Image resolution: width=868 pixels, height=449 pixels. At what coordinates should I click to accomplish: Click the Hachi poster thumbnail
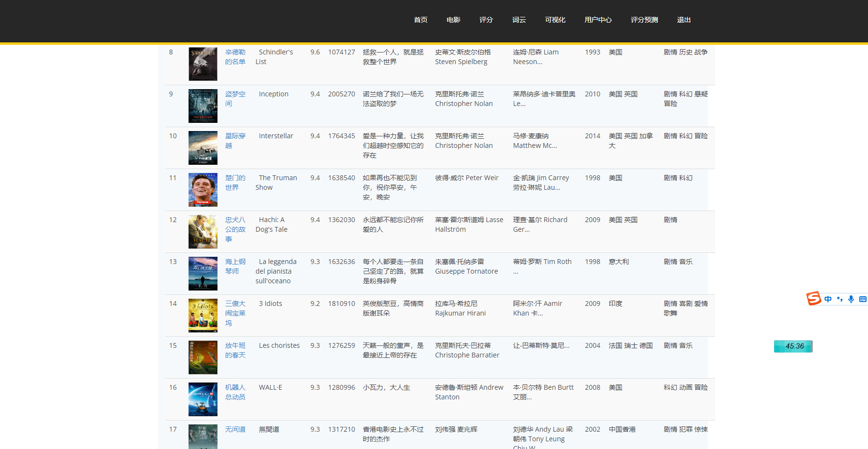coord(203,231)
